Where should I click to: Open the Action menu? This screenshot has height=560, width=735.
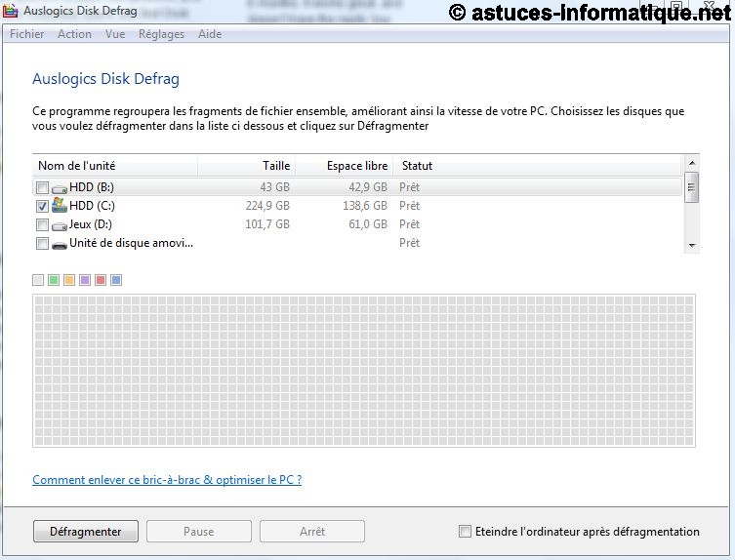pyautogui.click(x=74, y=34)
